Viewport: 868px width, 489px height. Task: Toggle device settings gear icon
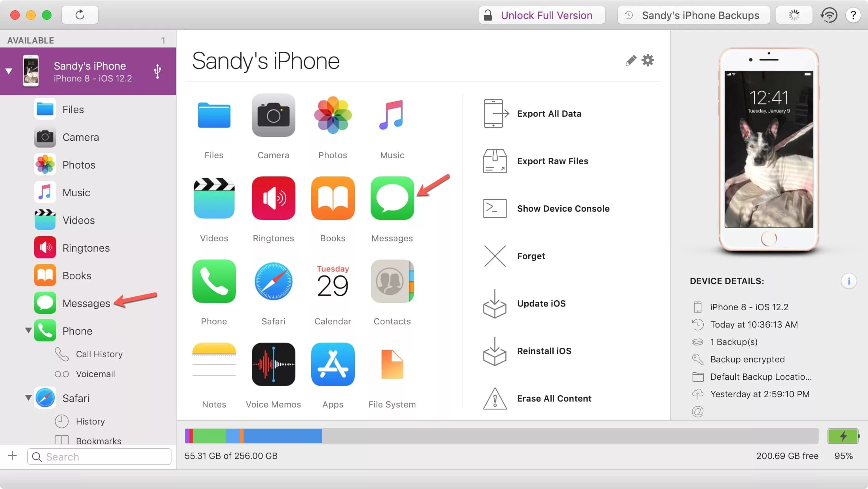(647, 60)
